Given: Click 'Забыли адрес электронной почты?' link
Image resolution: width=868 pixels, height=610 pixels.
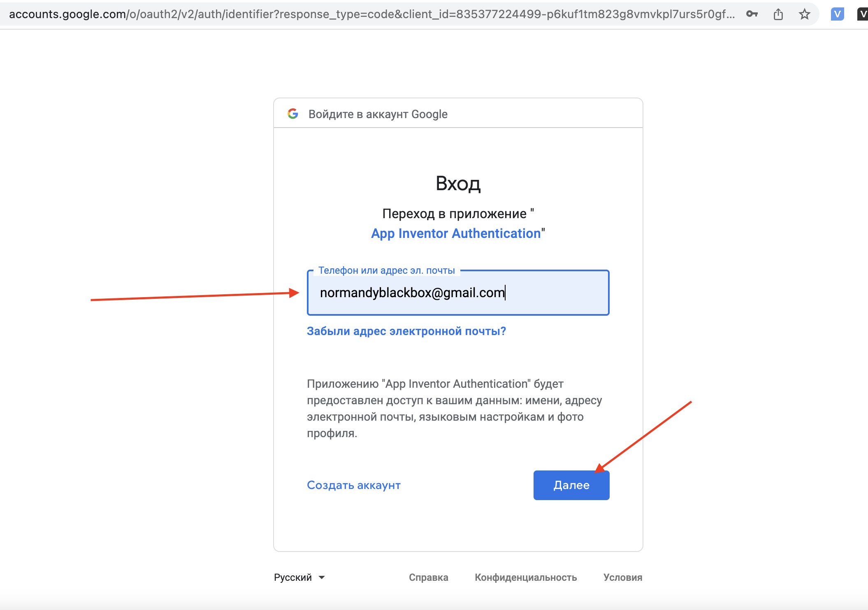Looking at the screenshot, I should tap(406, 331).
